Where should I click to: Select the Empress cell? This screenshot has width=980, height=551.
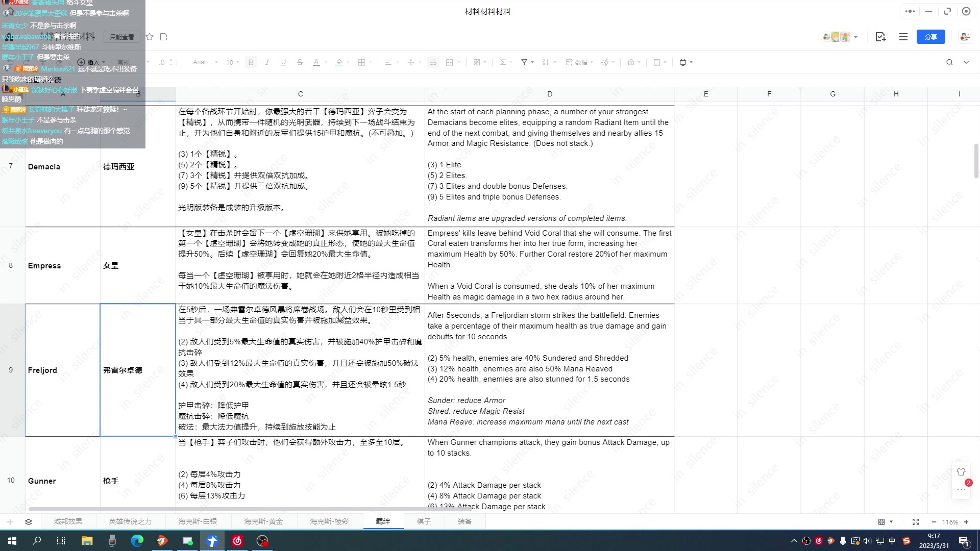[63, 265]
